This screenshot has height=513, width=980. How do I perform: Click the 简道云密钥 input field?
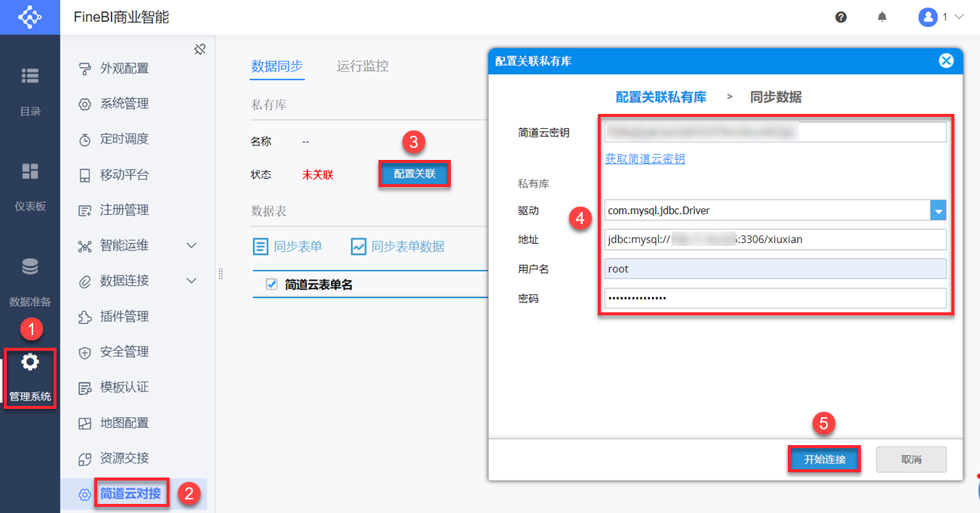(775, 132)
